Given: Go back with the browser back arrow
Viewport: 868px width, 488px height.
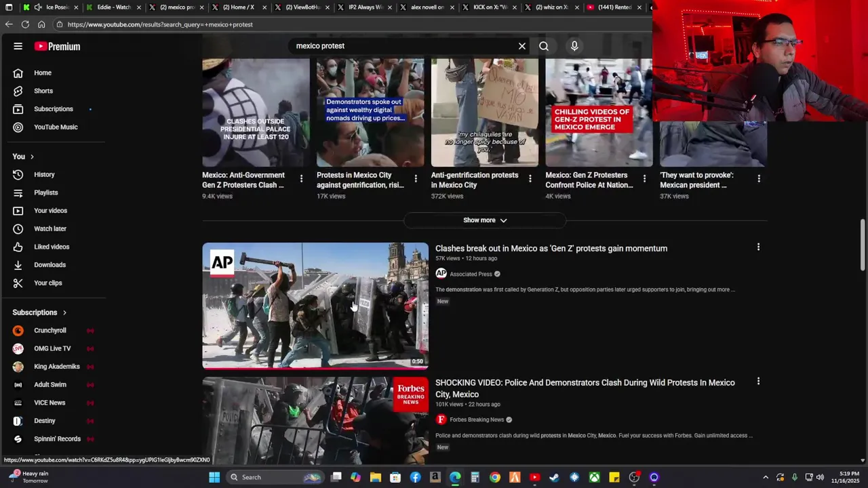Looking at the screenshot, I should click(9, 24).
